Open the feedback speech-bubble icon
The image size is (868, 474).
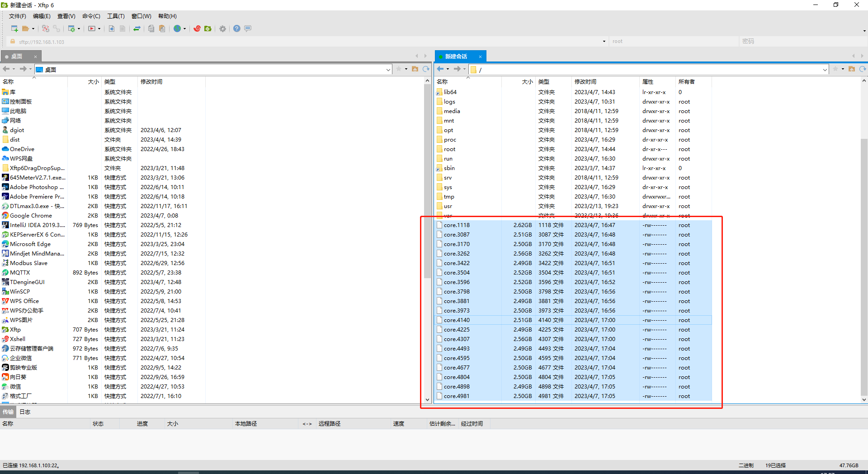click(x=248, y=28)
